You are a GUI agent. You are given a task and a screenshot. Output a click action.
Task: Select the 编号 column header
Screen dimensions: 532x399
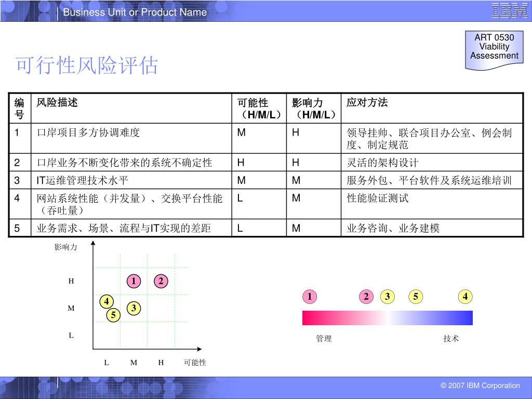19,108
